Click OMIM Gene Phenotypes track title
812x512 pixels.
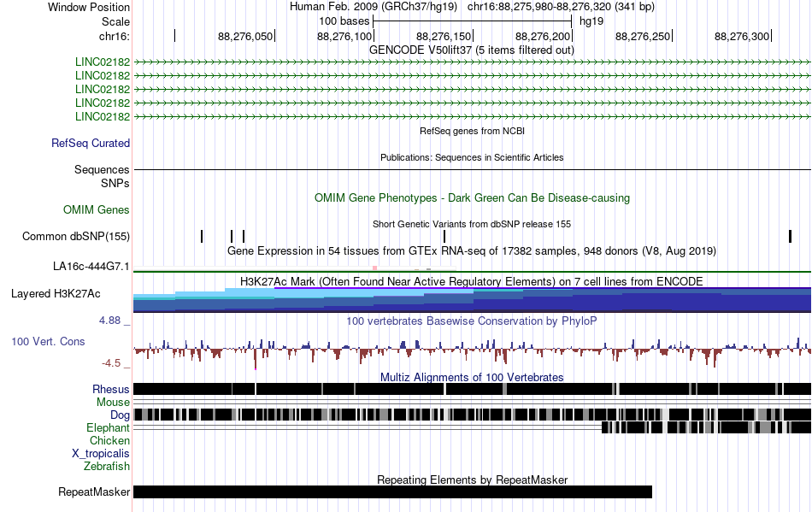click(473, 197)
